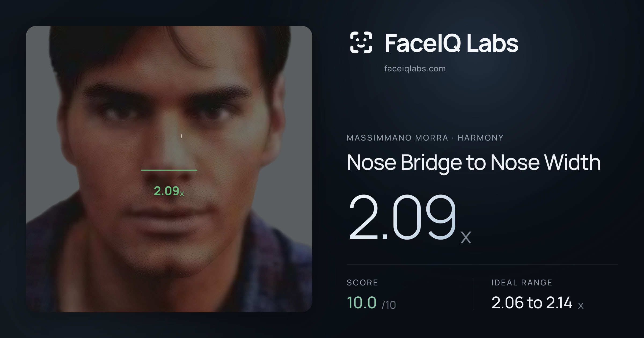Click the large 2.09 ratio value

tap(402, 217)
